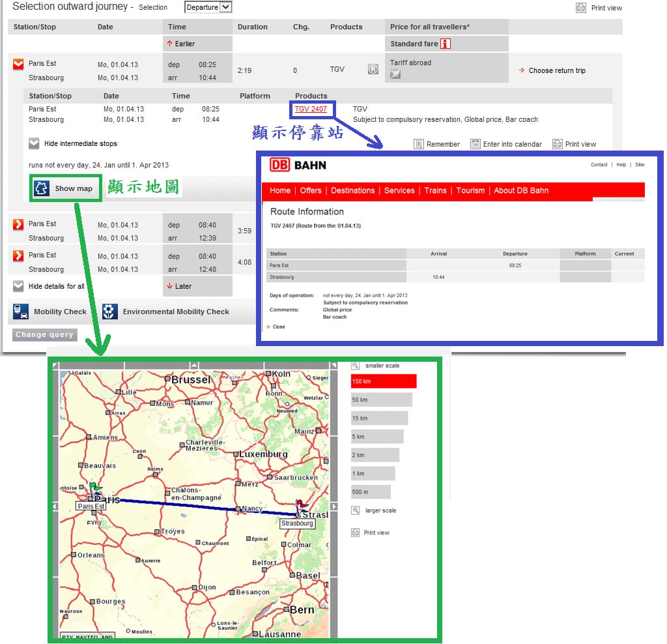Open About DB Bahn menu item
This screenshot has height=644, width=667.
520,190
